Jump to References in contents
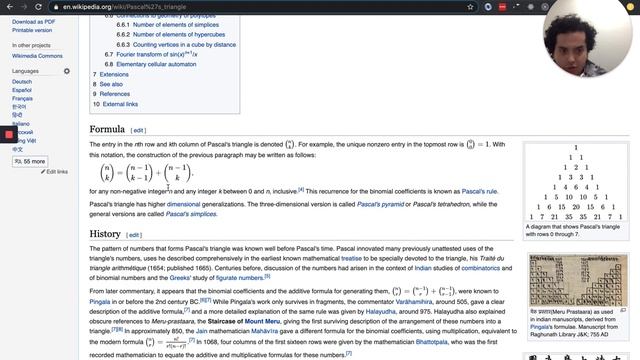This screenshot has width=640, height=360. [115, 94]
